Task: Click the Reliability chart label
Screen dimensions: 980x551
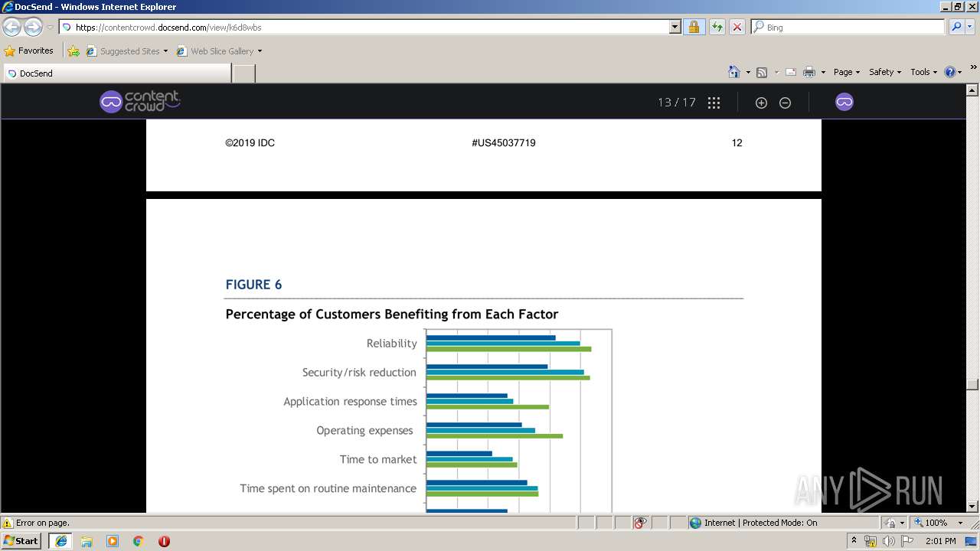Action: (x=392, y=344)
